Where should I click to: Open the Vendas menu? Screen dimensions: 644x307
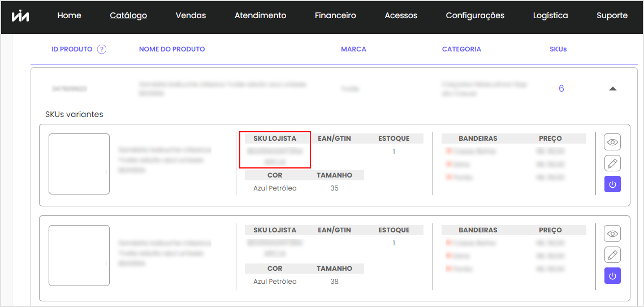[x=191, y=16]
